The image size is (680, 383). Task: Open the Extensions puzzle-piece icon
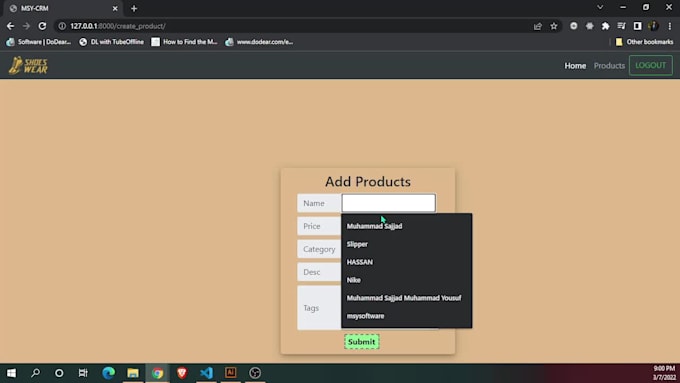point(605,26)
